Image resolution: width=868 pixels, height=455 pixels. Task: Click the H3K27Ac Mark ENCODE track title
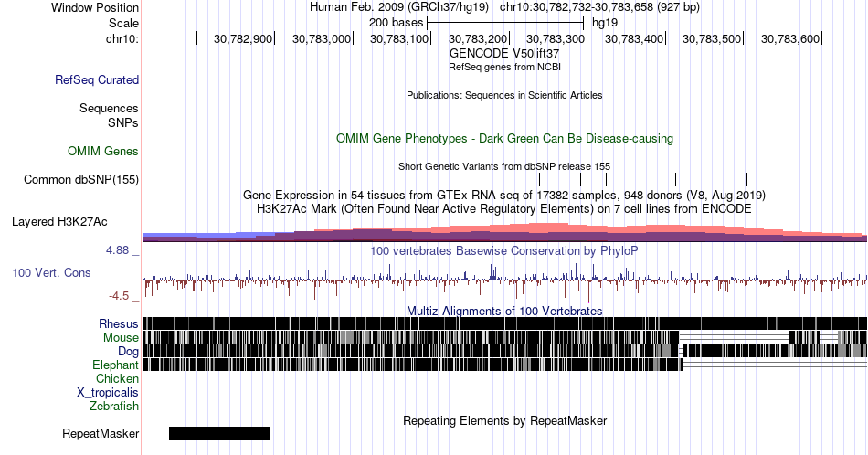pos(504,208)
